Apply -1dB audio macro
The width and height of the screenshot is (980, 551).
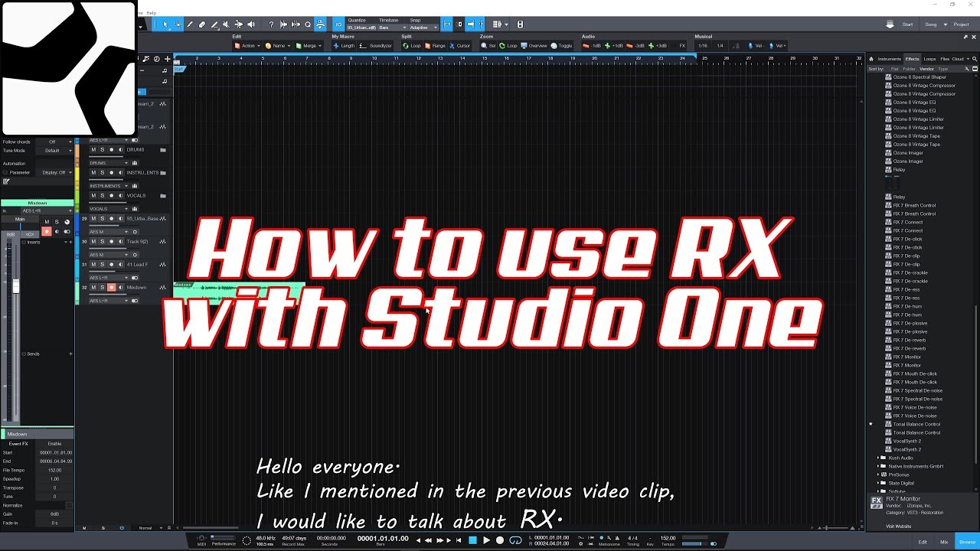[592, 46]
